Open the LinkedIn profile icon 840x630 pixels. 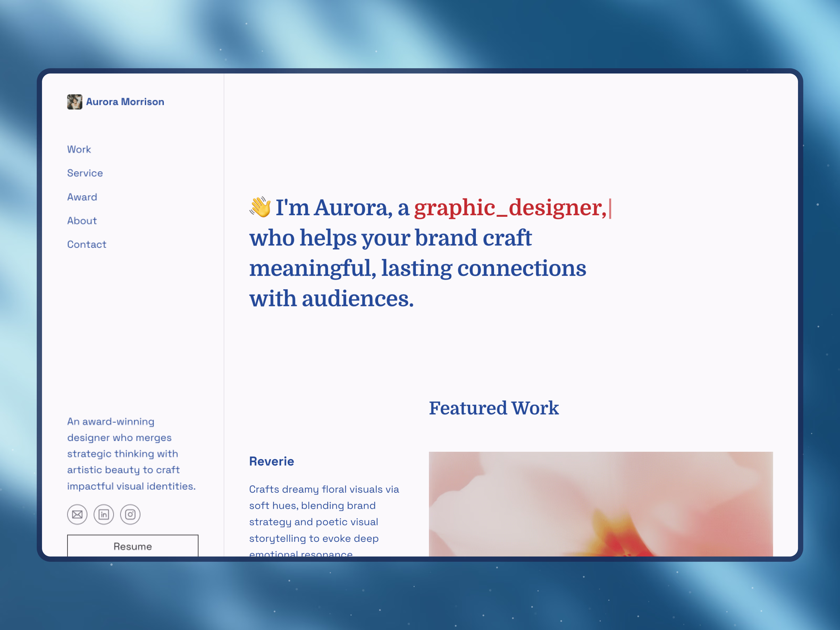104,514
